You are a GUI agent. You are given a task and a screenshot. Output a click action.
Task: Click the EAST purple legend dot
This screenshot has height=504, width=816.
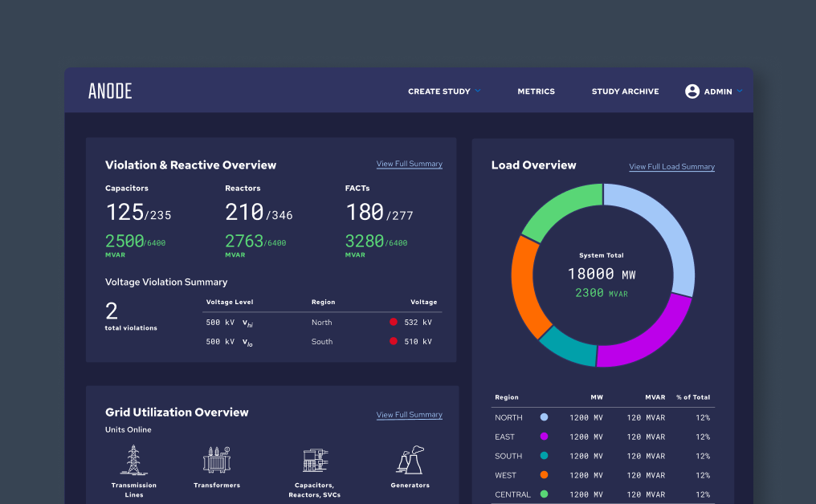544,437
